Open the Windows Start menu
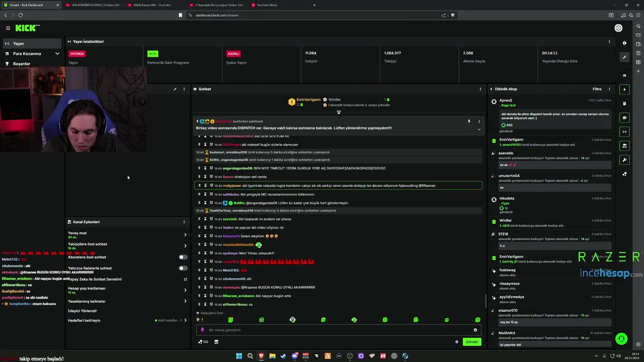Viewport: 644px width, 362px height. pos(239,356)
